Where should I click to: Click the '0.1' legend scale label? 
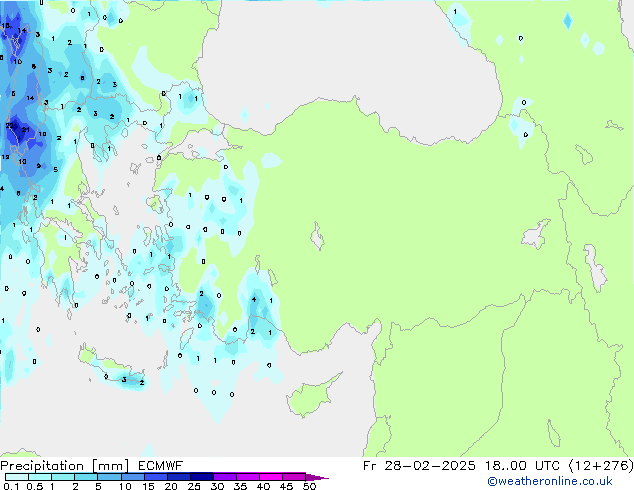click(x=11, y=486)
